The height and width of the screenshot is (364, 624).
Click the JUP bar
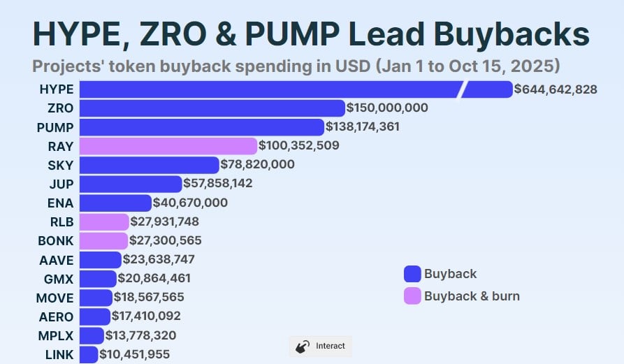pos(131,184)
